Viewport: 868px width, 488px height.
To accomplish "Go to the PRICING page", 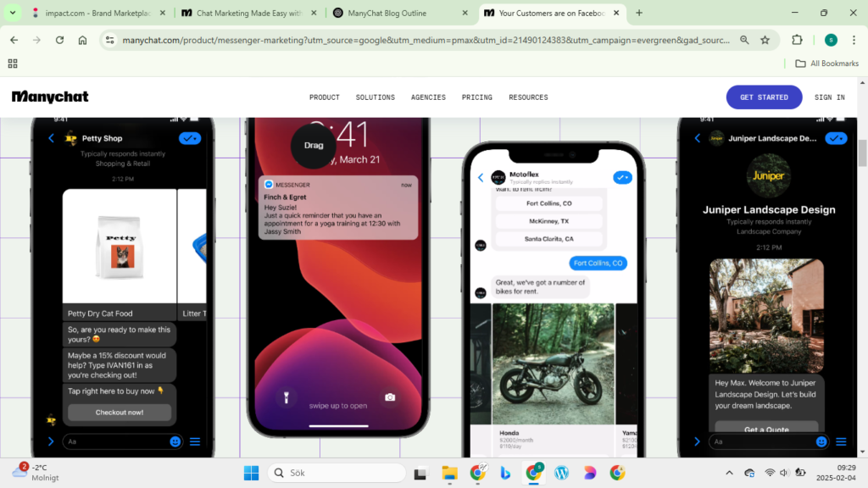I will 477,97.
